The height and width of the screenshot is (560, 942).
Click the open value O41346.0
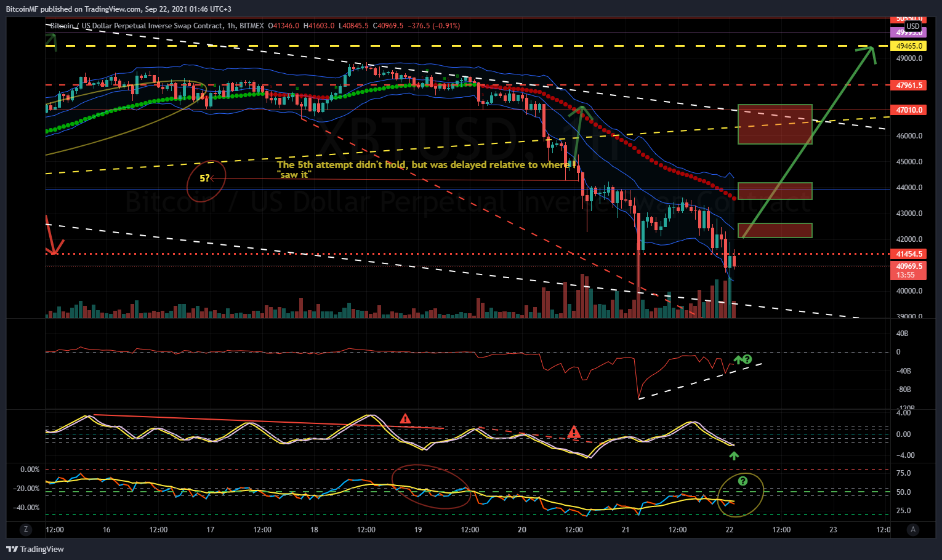(x=284, y=26)
